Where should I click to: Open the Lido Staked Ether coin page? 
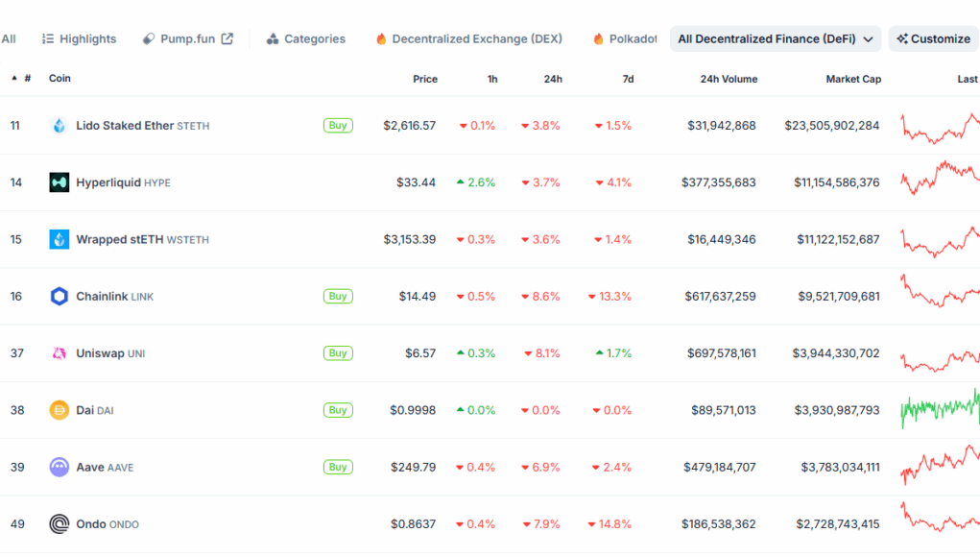click(142, 126)
